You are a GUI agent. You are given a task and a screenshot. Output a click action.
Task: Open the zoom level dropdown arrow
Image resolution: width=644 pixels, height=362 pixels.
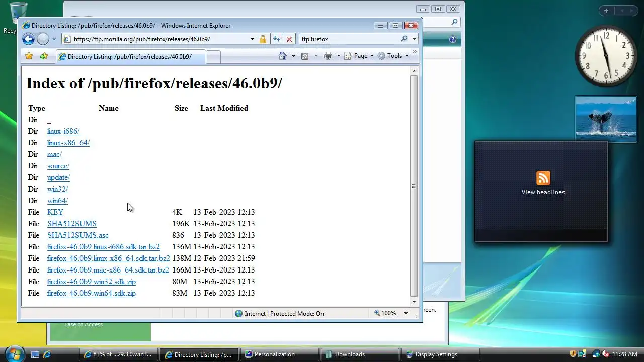point(406,313)
